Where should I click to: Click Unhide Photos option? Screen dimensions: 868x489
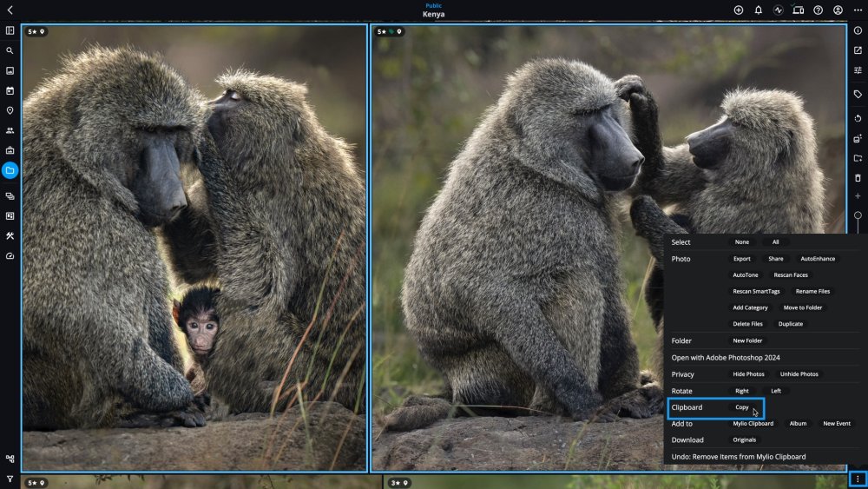[x=799, y=374]
